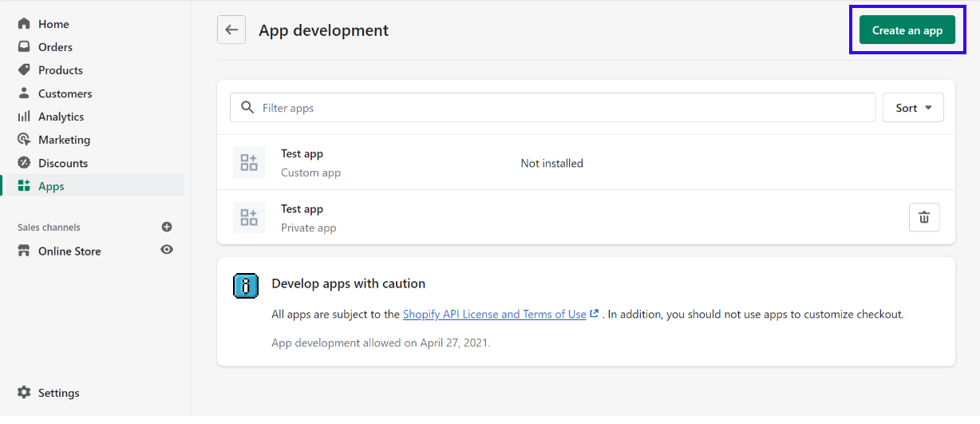This screenshot has height=424, width=980.
Task: Click the Create an app button
Action: [907, 30]
